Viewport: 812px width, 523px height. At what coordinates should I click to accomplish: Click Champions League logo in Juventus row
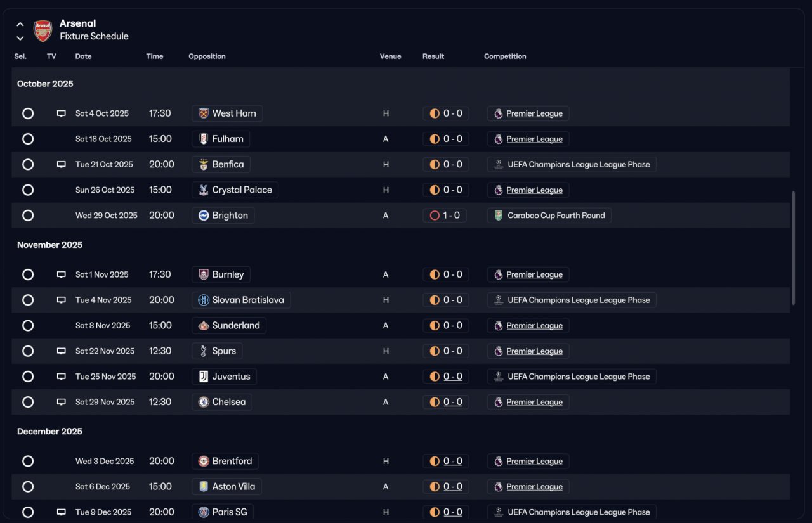[x=499, y=377]
